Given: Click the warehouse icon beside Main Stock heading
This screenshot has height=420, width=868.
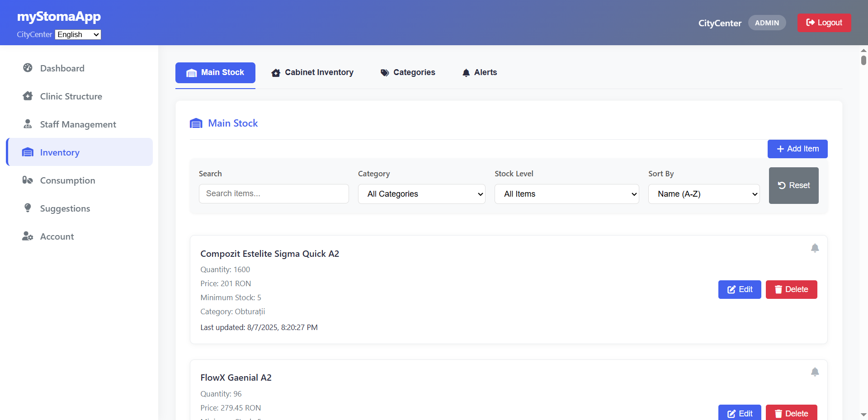Looking at the screenshot, I should click(x=196, y=123).
